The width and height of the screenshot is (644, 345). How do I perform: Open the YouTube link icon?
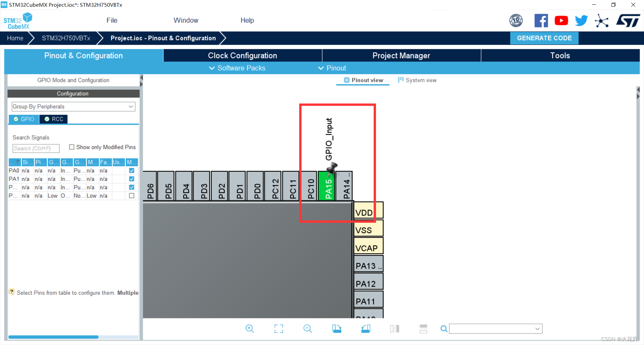[561, 21]
